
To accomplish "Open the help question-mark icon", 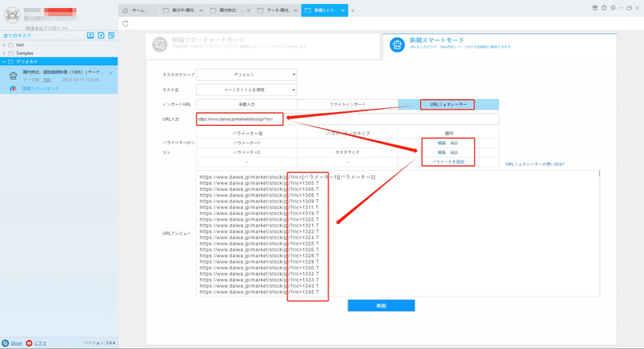I will (604, 8).
